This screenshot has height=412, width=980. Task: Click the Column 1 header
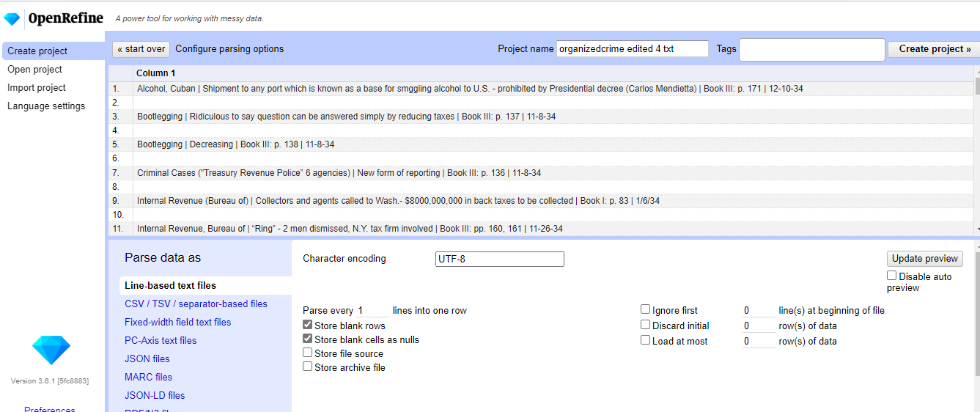[155, 73]
